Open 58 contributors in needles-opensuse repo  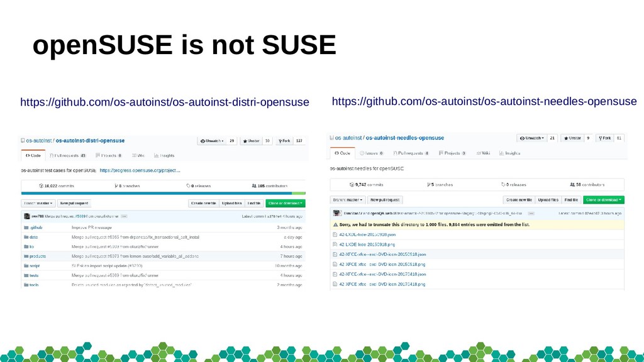pos(587,185)
